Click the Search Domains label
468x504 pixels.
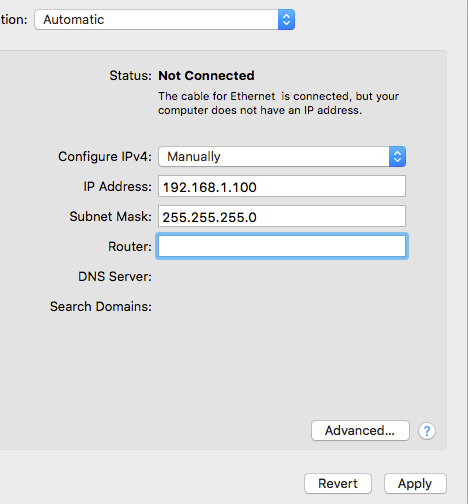tap(101, 307)
